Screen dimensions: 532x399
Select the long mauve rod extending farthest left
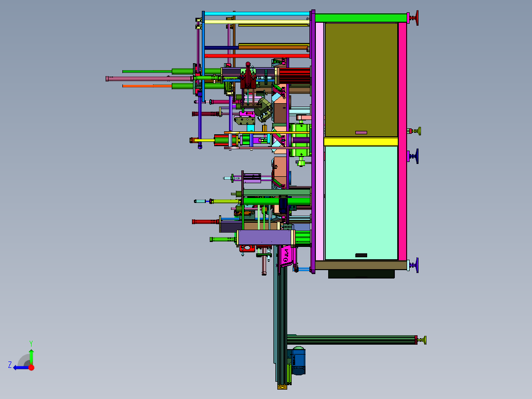149,79
